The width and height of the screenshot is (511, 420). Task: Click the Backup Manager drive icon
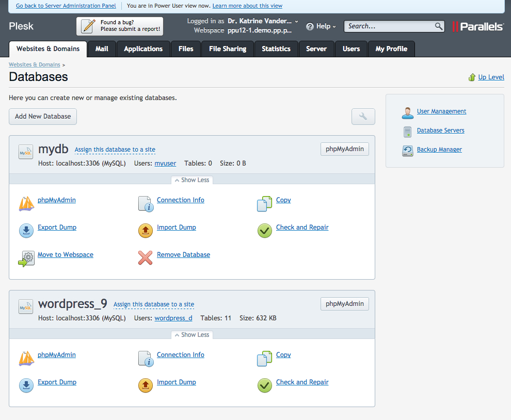(407, 151)
